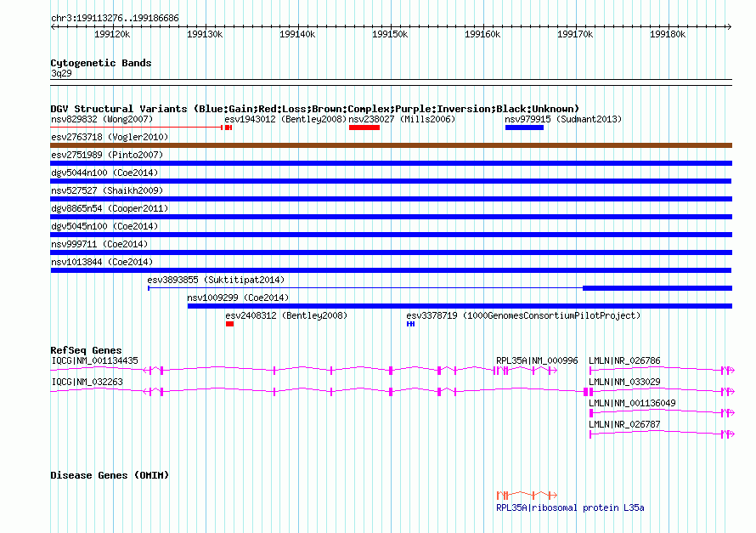This screenshot has height=533, width=756.
Task: Click the 199130k ruler position label
Action: tap(205, 34)
